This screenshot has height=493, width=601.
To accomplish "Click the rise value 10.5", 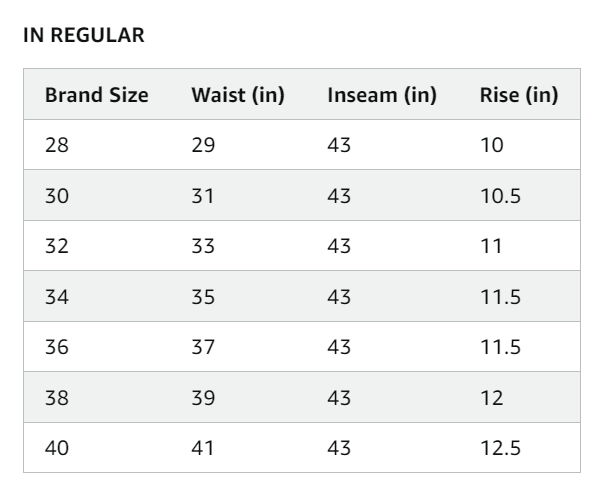I will pos(501,196).
